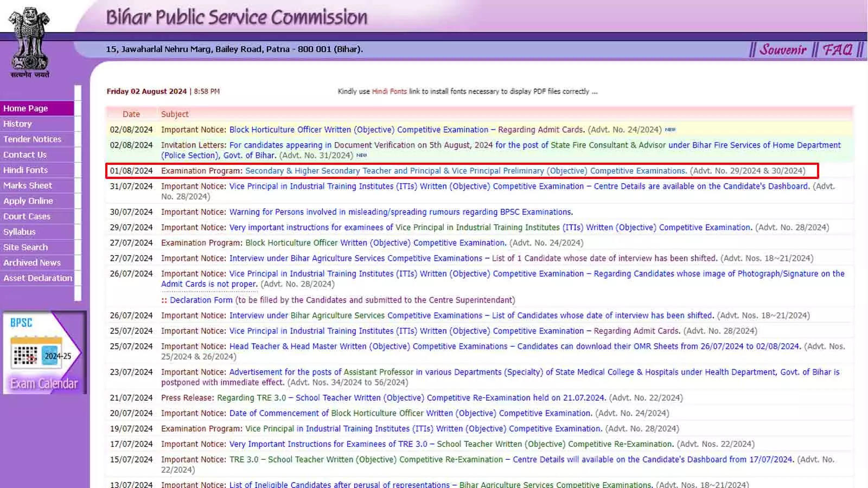Viewport: 868px width, 488px height.
Task: Open Archived News in the sidebar
Action: tap(37, 262)
